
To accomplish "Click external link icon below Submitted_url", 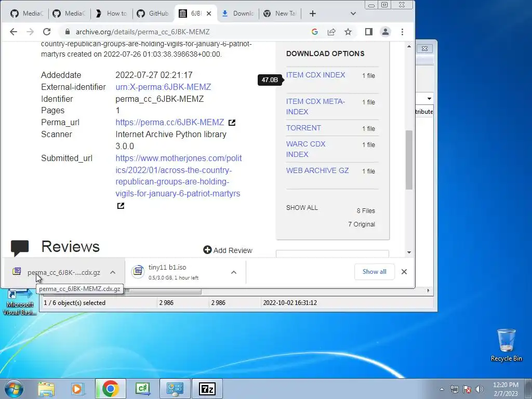I will point(121,206).
